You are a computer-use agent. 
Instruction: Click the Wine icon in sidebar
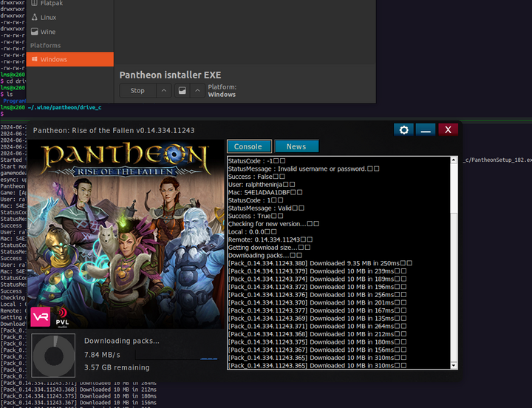(x=34, y=32)
